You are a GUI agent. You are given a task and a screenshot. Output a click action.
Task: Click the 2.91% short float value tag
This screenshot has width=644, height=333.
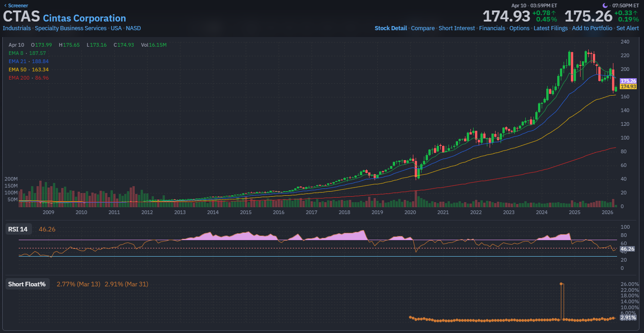pos(628,317)
